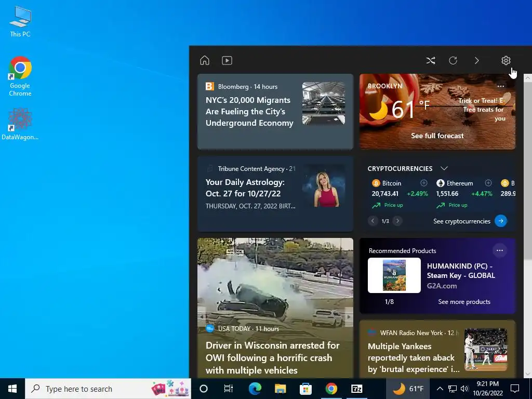Click the feed vertical scrollbar track

(x=528, y=225)
